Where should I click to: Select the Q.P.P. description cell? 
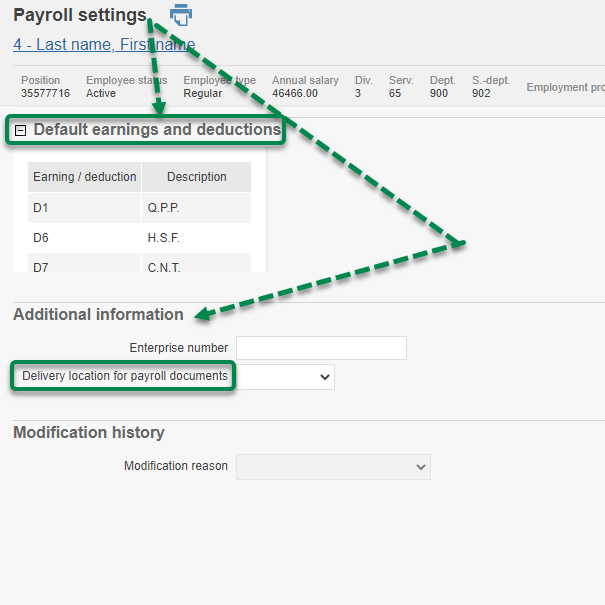[x=164, y=208]
